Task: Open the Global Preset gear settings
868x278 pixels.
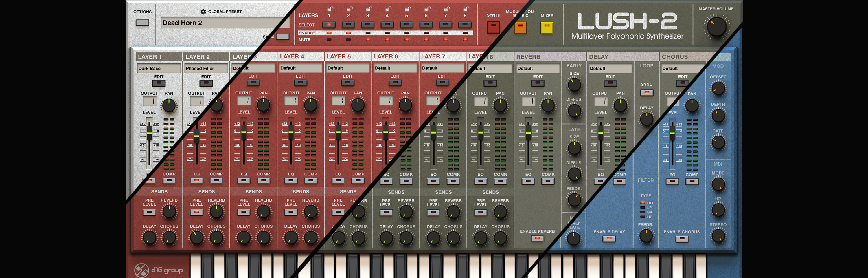Action: (x=203, y=12)
